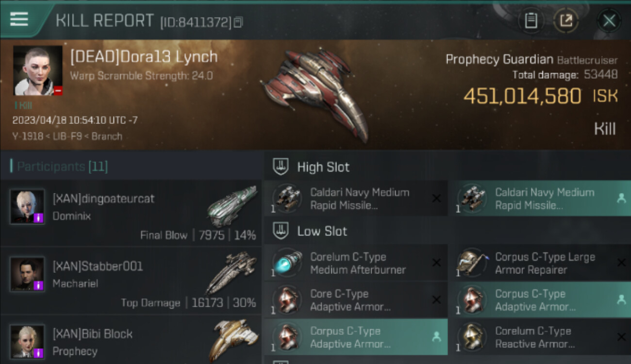Click the highlighted Caldari Navy Rapid Missile entry

click(x=543, y=199)
